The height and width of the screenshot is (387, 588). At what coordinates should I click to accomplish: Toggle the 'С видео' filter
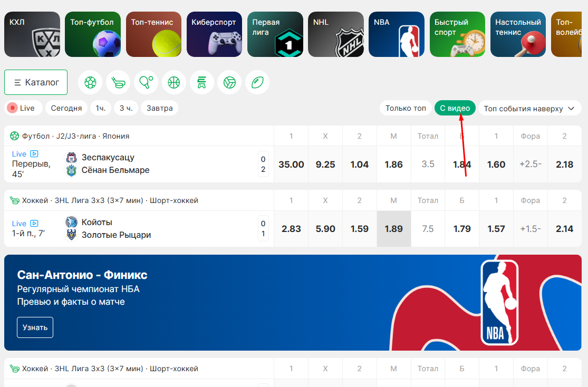click(455, 108)
